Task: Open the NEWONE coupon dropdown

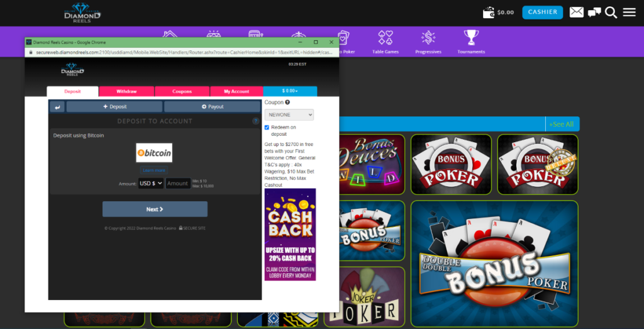Action: [x=289, y=114]
